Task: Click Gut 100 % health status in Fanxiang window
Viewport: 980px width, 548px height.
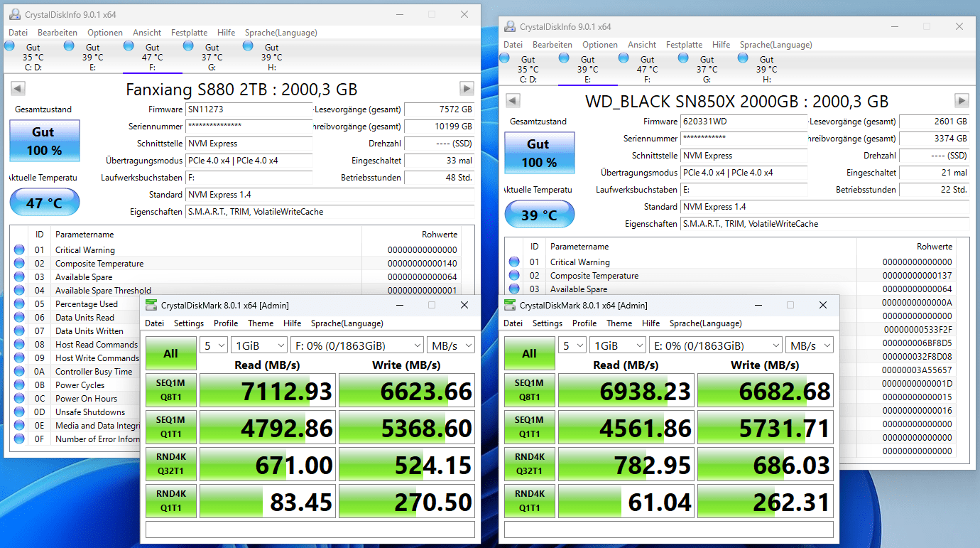Action: click(x=44, y=141)
